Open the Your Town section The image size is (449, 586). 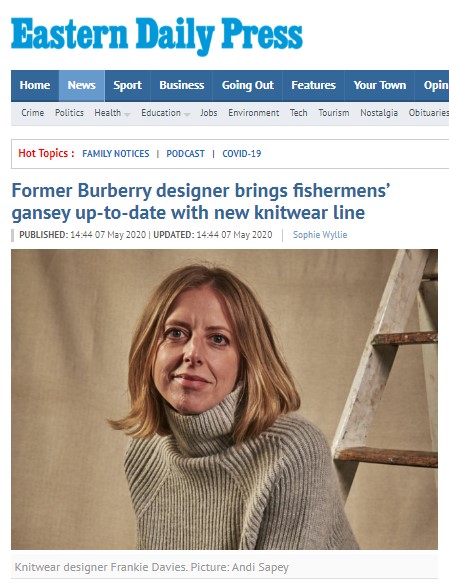pyautogui.click(x=379, y=86)
